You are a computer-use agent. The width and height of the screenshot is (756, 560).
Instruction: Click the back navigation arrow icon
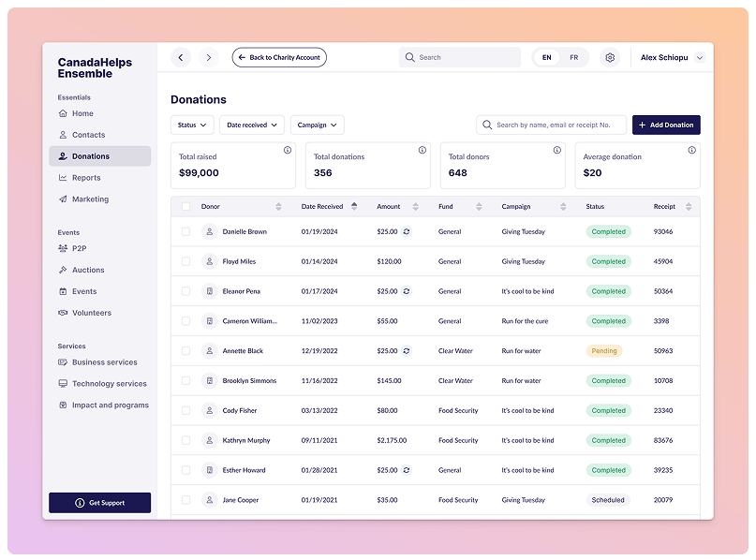coord(181,58)
